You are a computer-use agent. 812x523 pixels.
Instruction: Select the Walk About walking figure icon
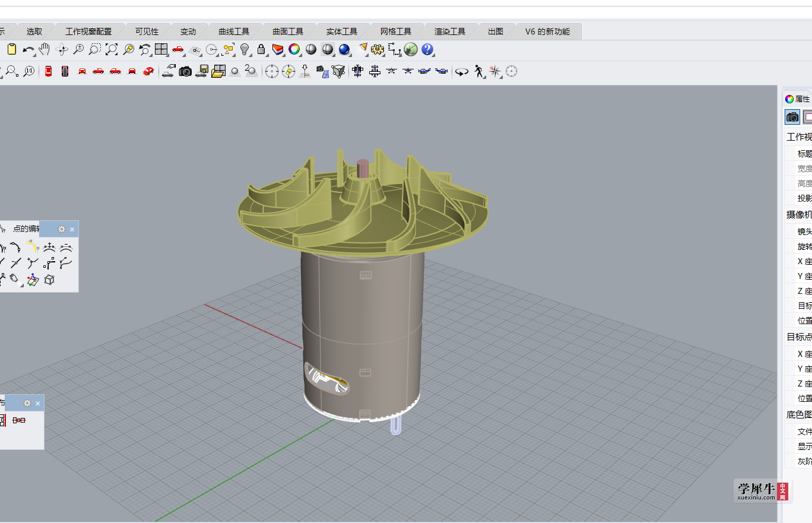point(478,72)
